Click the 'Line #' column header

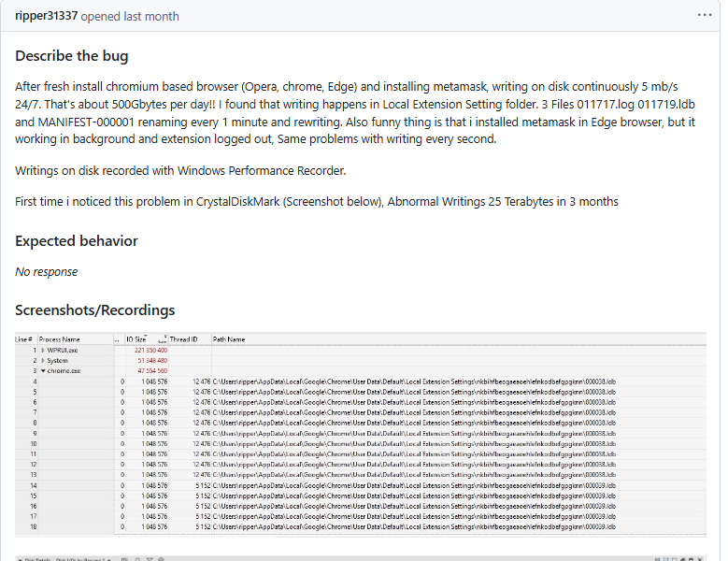click(23, 339)
